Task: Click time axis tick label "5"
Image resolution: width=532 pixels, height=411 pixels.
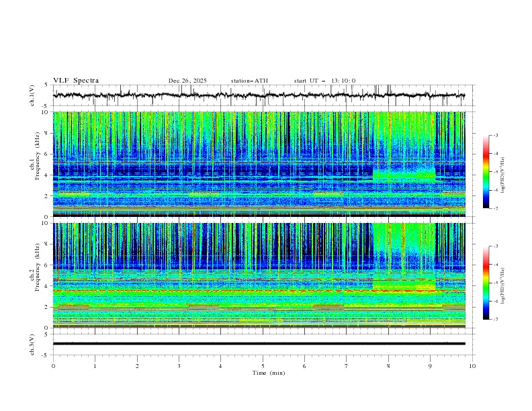Action: (x=263, y=366)
